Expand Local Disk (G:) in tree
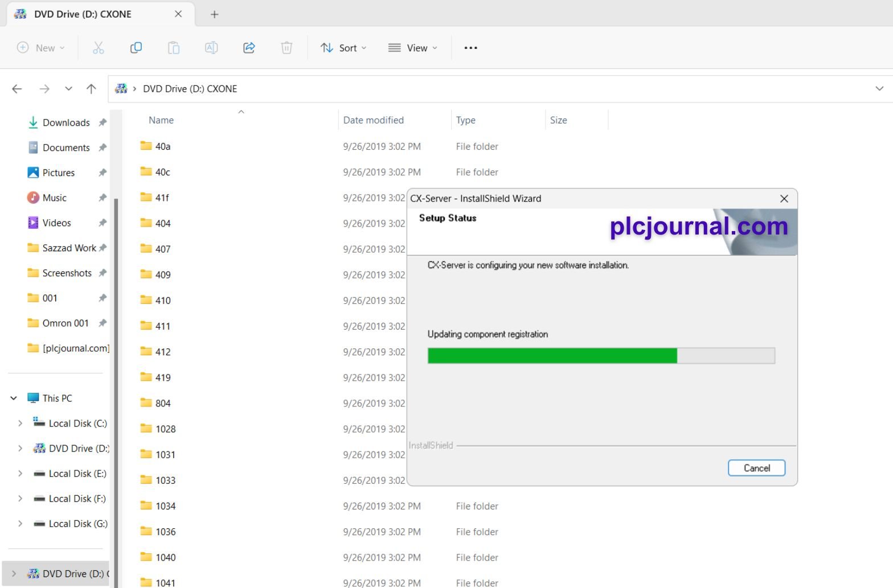This screenshot has width=893, height=588. (x=20, y=523)
